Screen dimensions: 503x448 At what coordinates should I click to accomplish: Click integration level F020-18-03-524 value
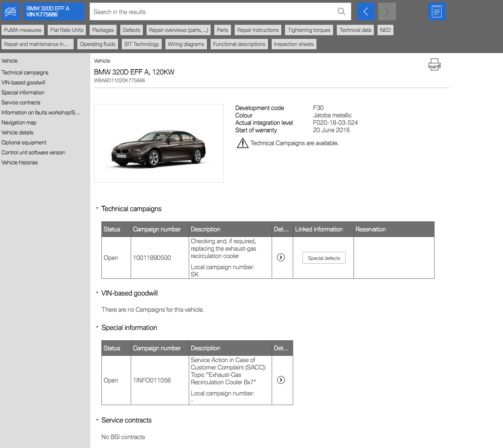pos(335,123)
